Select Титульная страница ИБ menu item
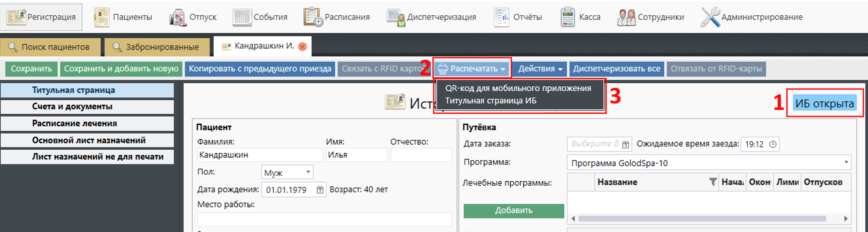Screen dimensions: 868x232 click(490, 101)
